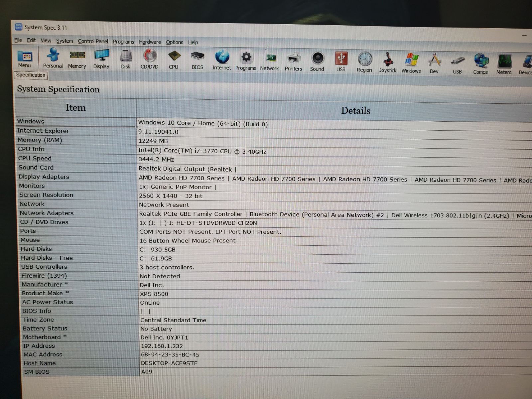Open the Disk toolbar icon

[126, 59]
